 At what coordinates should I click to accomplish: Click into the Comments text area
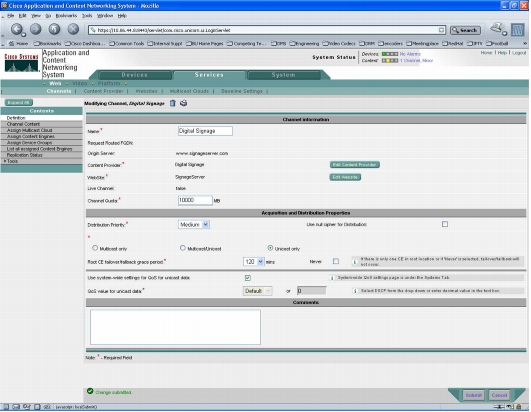click(x=175, y=327)
